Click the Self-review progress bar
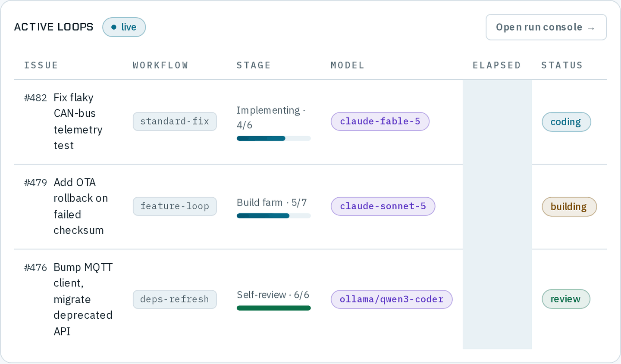 [273, 308]
